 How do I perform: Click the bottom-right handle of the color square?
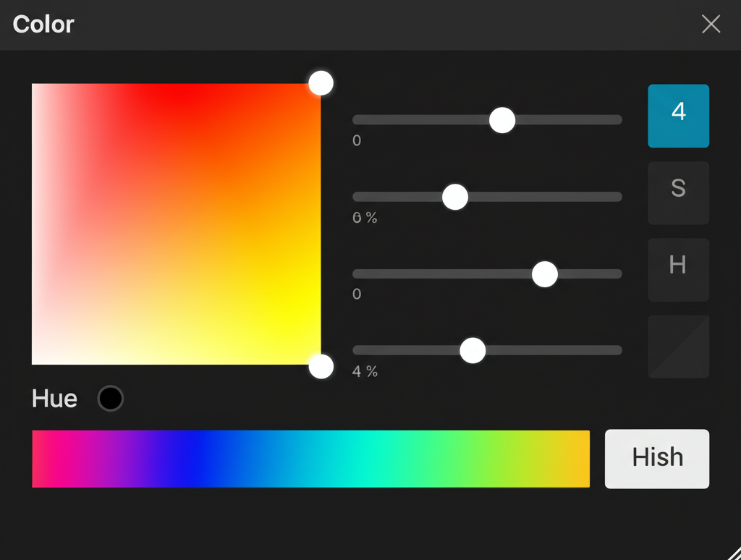click(321, 366)
